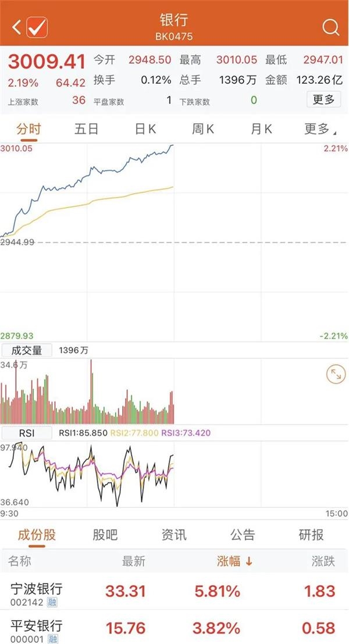Click the 涨幅 sort arrow
349x644 pixels.
tap(249, 561)
